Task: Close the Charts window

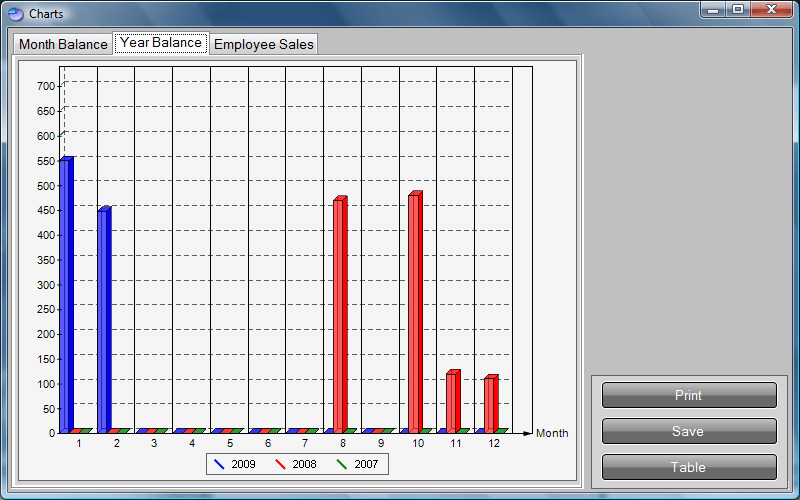Action: pyautogui.click(x=771, y=10)
